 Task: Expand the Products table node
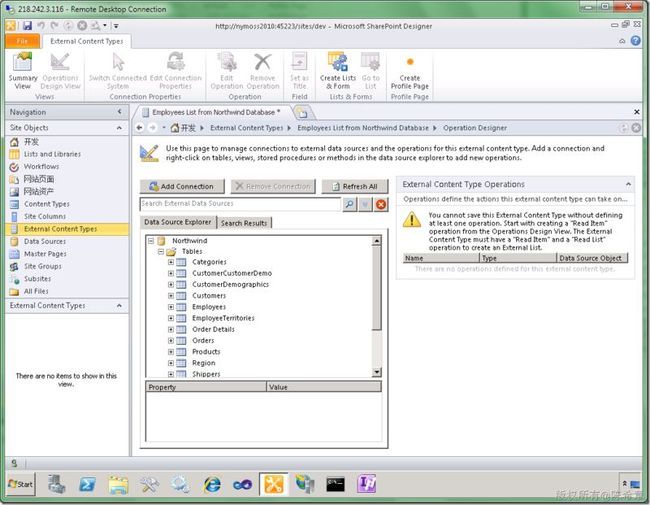click(170, 352)
